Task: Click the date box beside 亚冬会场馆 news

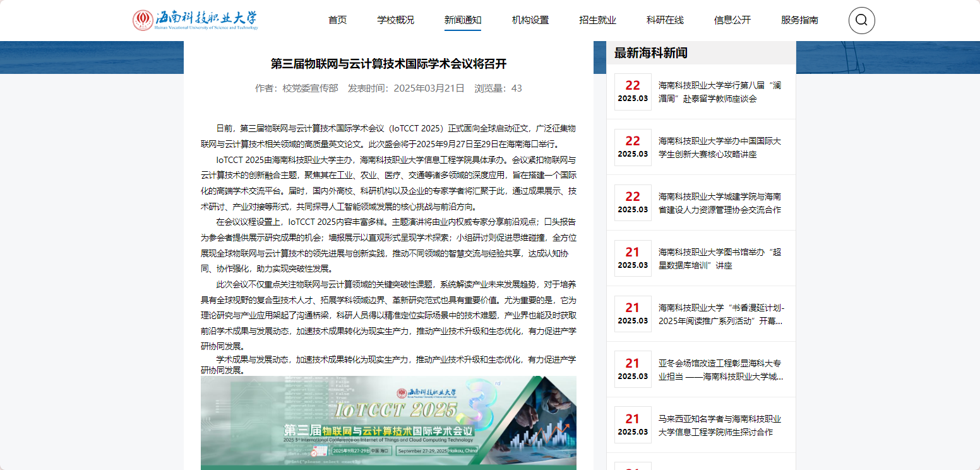Action: tap(633, 370)
